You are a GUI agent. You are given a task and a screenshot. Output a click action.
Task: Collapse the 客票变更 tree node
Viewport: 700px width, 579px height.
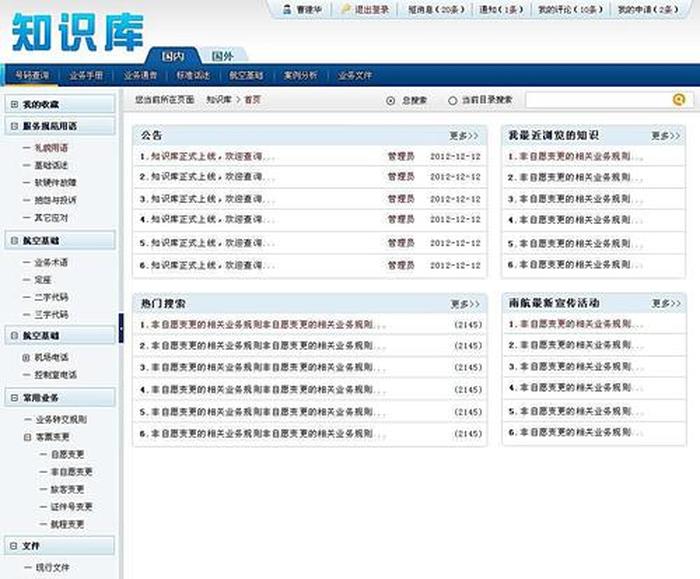(26, 437)
